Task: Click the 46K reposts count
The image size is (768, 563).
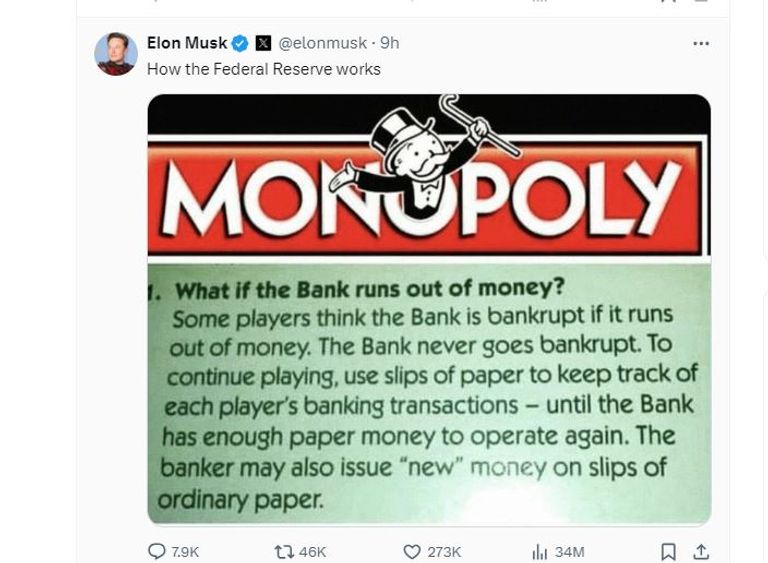Action: 312,551
